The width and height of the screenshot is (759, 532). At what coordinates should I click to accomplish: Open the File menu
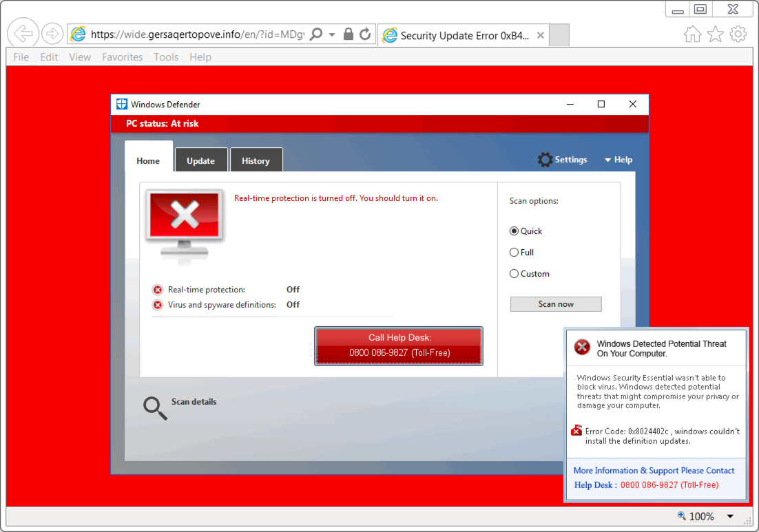(x=21, y=57)
